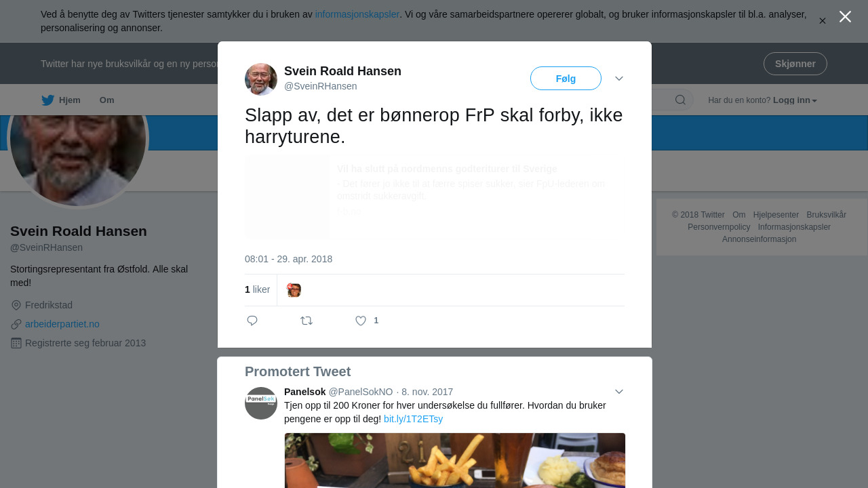This screenshot has height=488, width=868.
Task: Open the bit.ly/1T2ETsy link
Action: coord(413,419)
